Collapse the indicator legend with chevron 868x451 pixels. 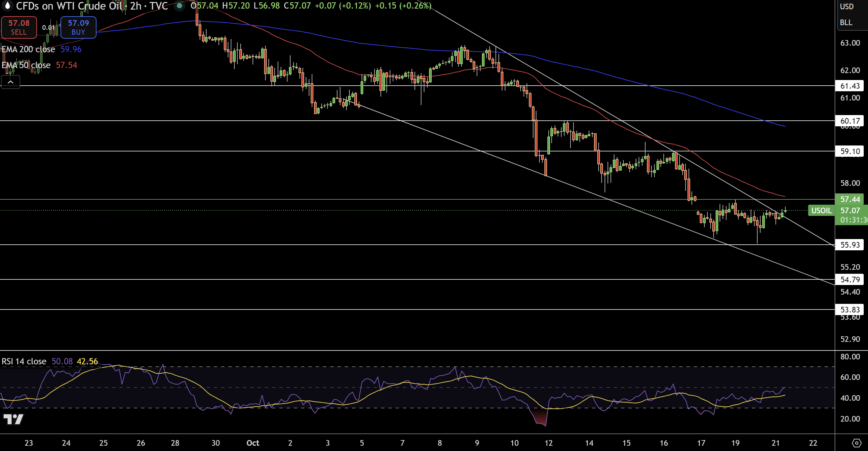point(11,82)
